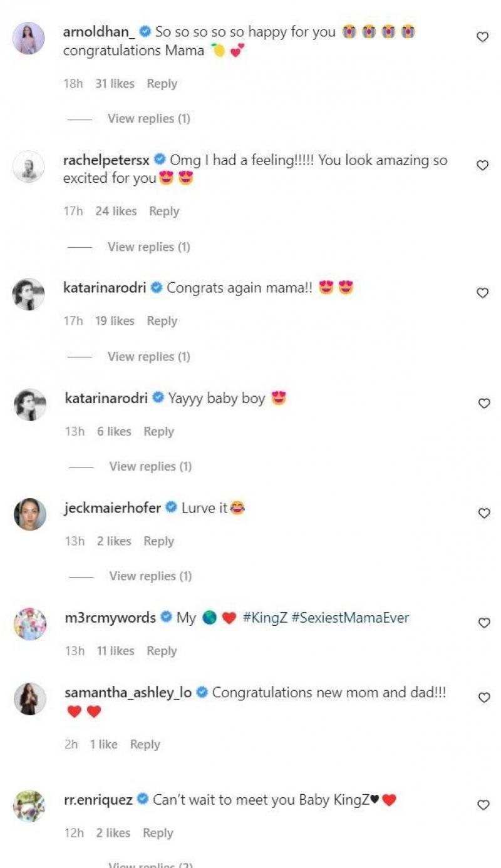Open arnoldhan_'s profile picture
This screenshot has width=501, height=868.
[29, 38]
